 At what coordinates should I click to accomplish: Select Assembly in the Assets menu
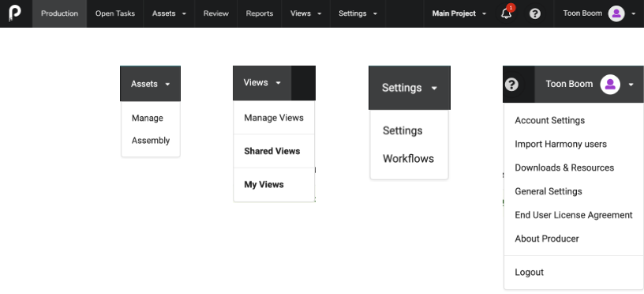[x=151, y=141]
